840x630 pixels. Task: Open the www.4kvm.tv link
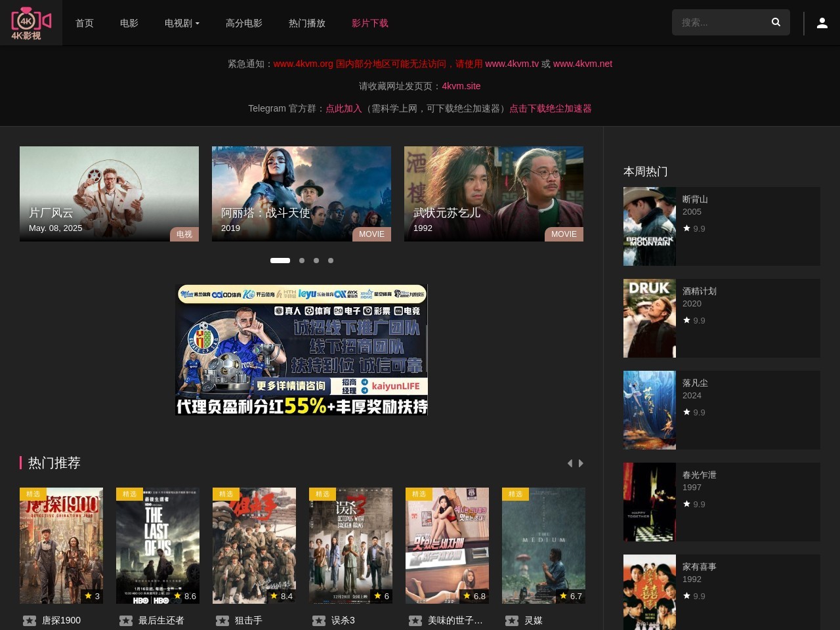tap(512, 64)
